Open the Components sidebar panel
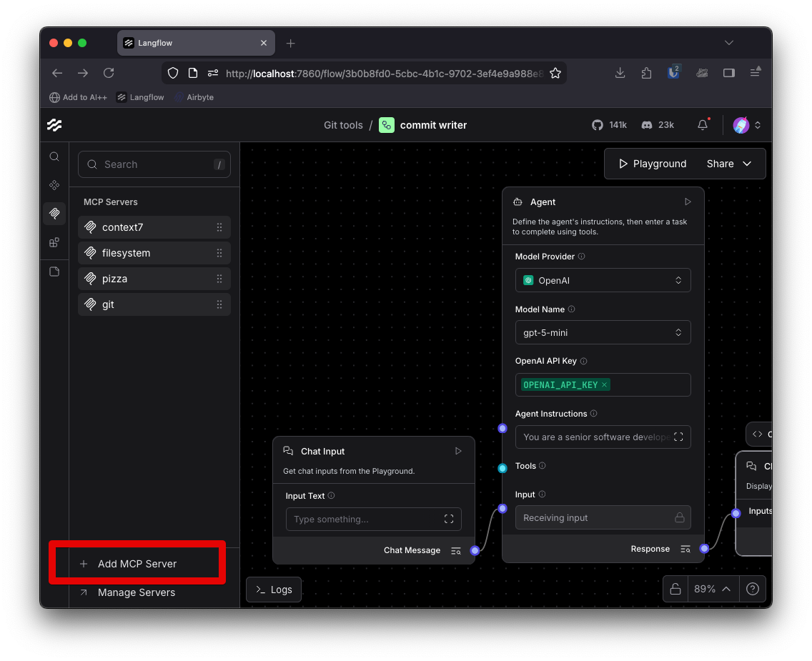 [x=54, y=184]
